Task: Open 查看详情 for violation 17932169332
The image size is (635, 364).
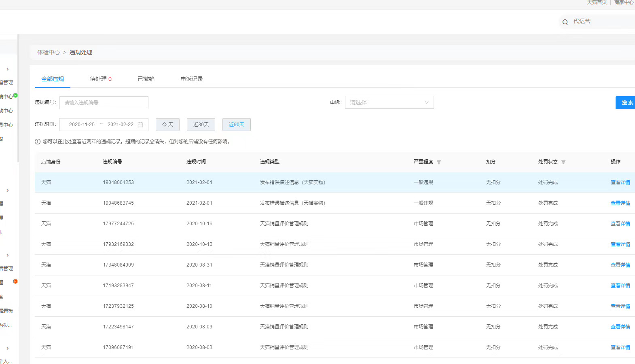Action: coord(620,244)
